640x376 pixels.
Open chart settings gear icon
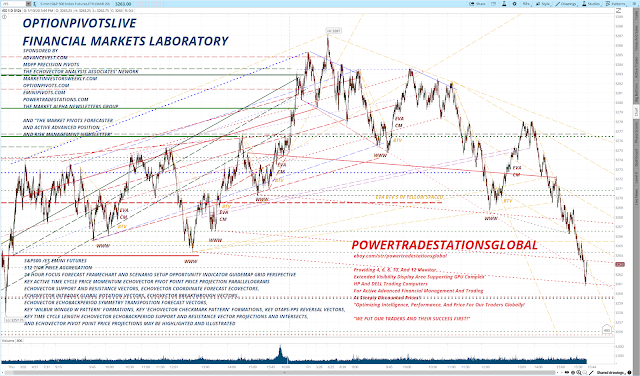point(514,4)
